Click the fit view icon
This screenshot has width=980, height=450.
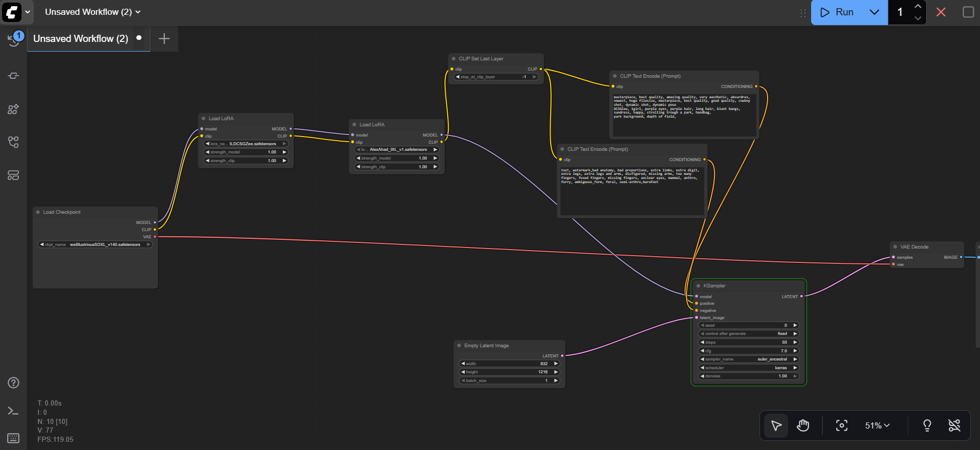841,425
